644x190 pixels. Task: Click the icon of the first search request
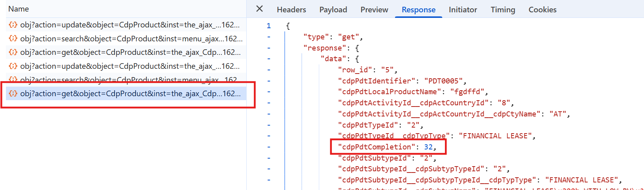[13, 39]
